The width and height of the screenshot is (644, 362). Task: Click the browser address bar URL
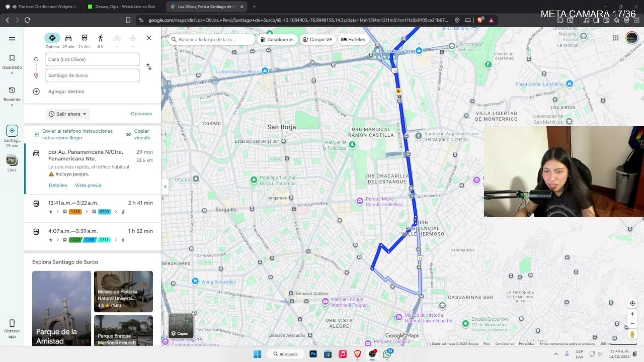tap(298, 20)
